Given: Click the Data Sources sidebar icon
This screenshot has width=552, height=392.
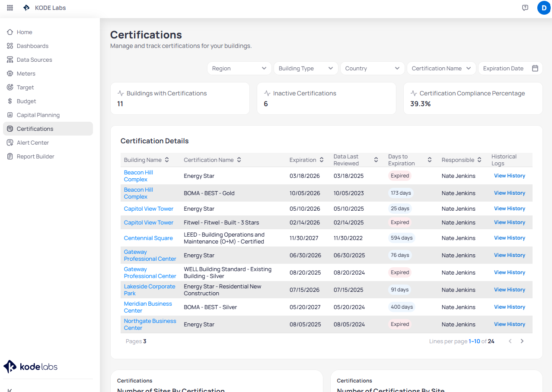Looking at the screenshot, I should click(10, 60).
